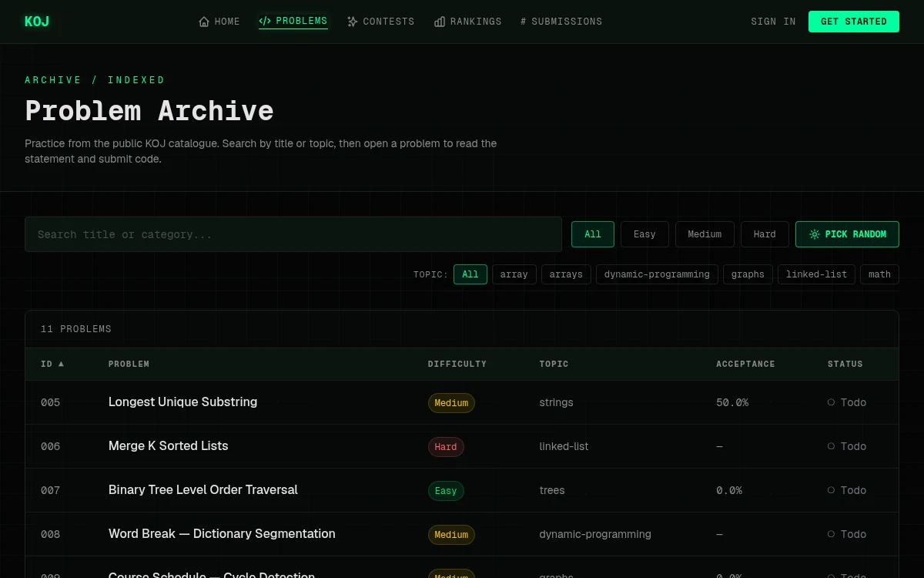Filter by the math topic chip

(x=879, y=274)
